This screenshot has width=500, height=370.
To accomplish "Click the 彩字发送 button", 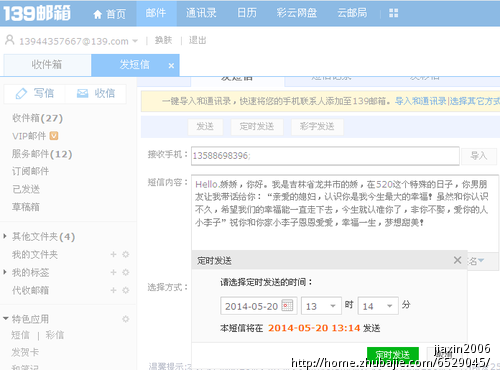I will (x=317, y=127).
